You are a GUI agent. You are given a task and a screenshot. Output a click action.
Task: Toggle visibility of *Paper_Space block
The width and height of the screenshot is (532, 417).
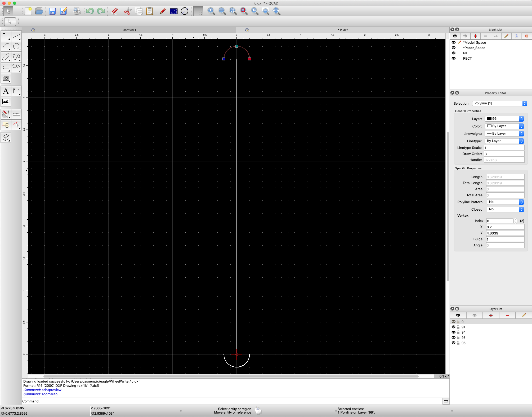[x=454, y=48]
